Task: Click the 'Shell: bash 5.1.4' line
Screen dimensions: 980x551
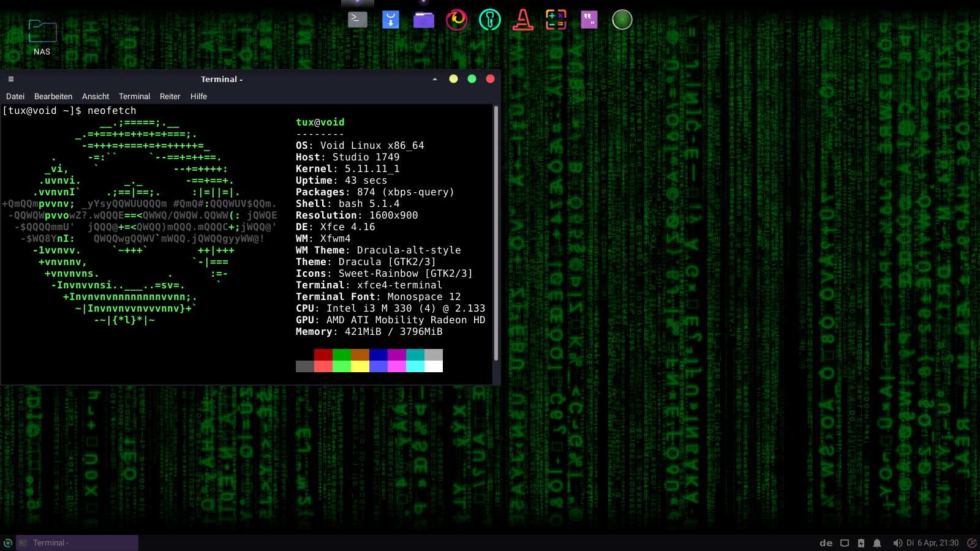Action: tap(348, 204)
